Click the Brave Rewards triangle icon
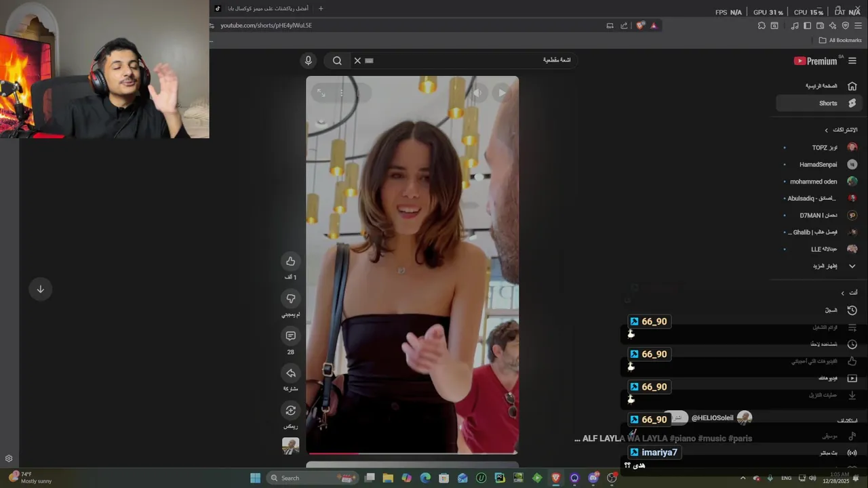The image size is (868, 488). coord(654,26)
